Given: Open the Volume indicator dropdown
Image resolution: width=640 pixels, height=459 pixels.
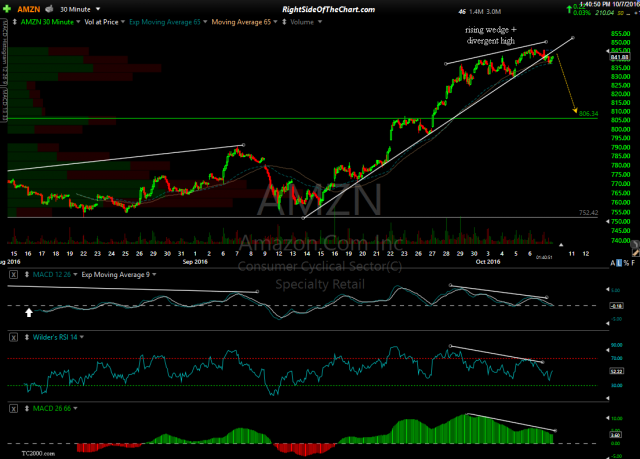Looking at the screenshot, I should point(320,22).
